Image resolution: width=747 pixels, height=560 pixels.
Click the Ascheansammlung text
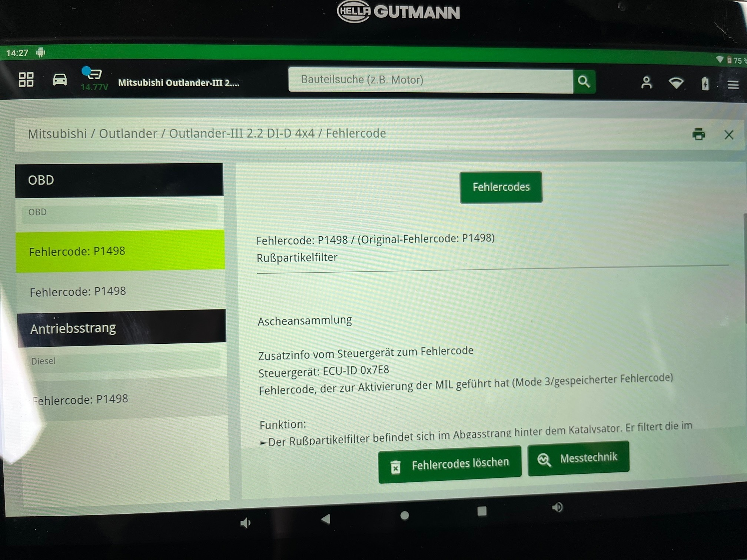coord(305,320)
